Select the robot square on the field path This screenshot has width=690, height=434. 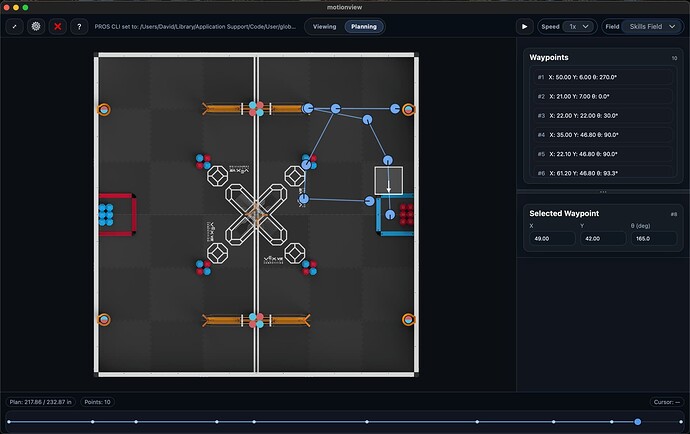click(389, 180)
